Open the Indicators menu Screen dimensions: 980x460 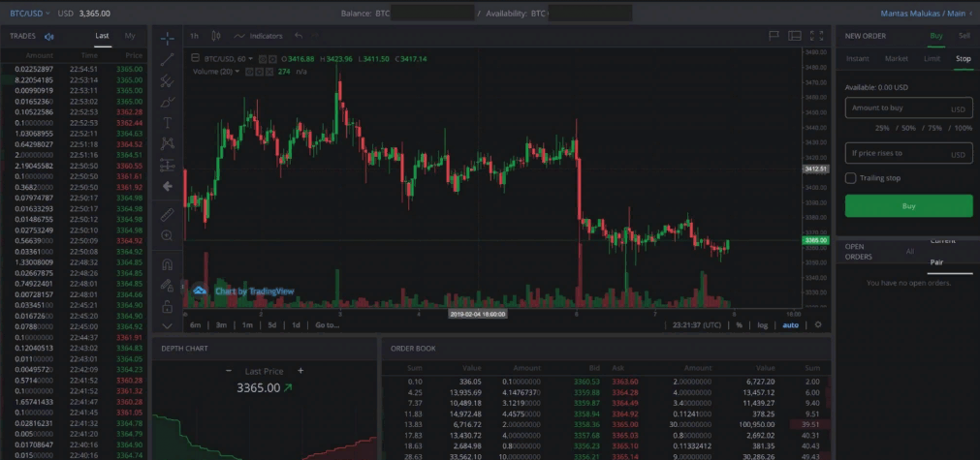click(259, 36)
